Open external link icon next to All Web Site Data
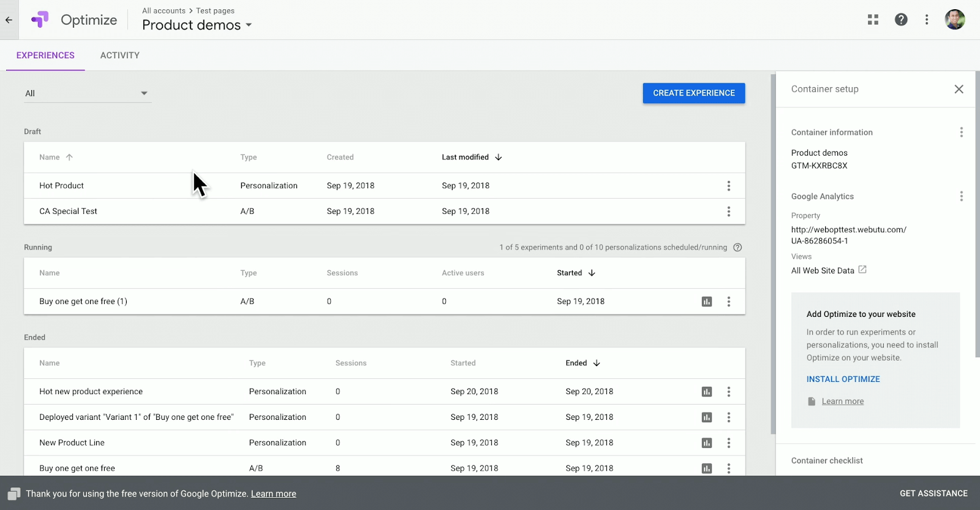The width and height of the screenshot is (980, 510). 862,270
